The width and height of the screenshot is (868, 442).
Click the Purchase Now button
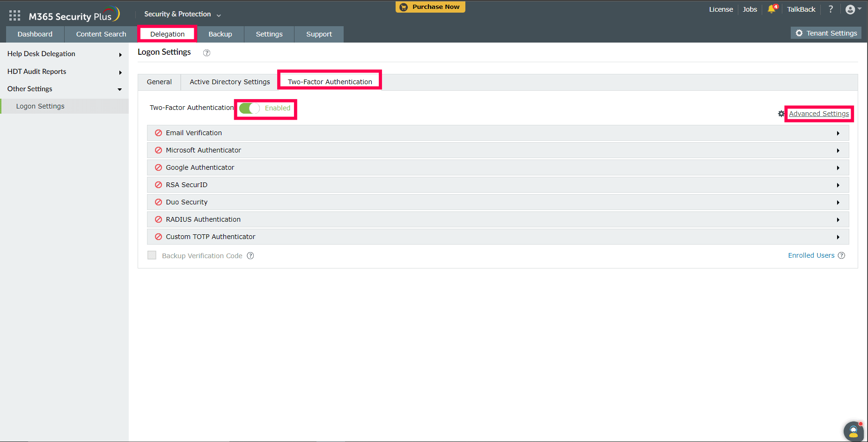pyautogui.click(x=430, y=7)
